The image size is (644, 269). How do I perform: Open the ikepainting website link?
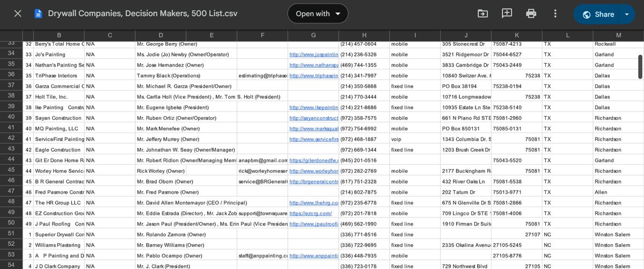(313, 107)
